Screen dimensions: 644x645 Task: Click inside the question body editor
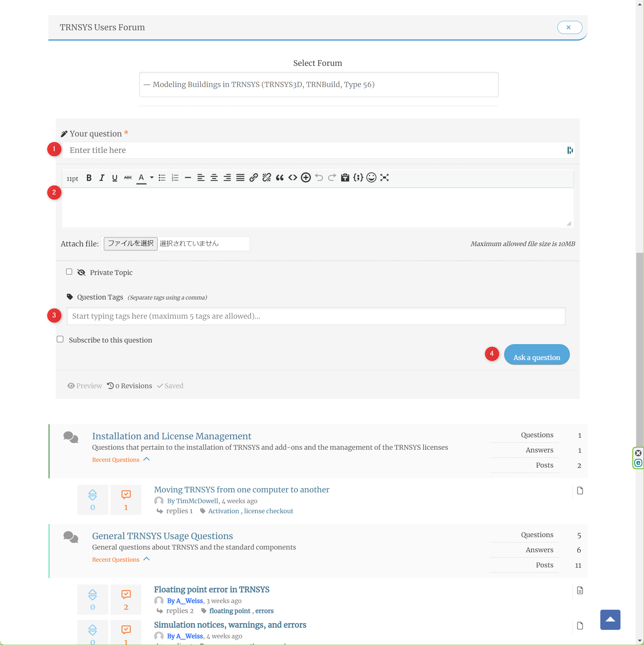(317, 207)
